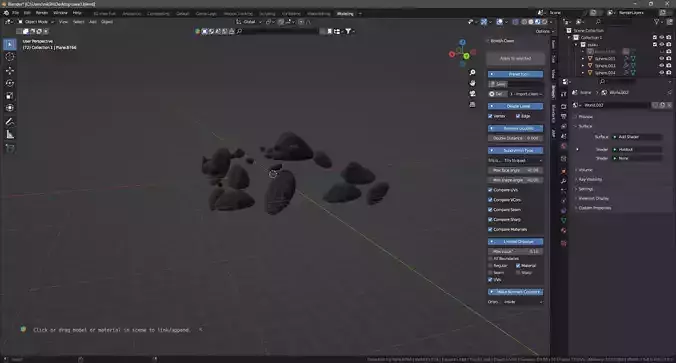Select the Scale tool
The image size is (676, 363).
point(10,95)
